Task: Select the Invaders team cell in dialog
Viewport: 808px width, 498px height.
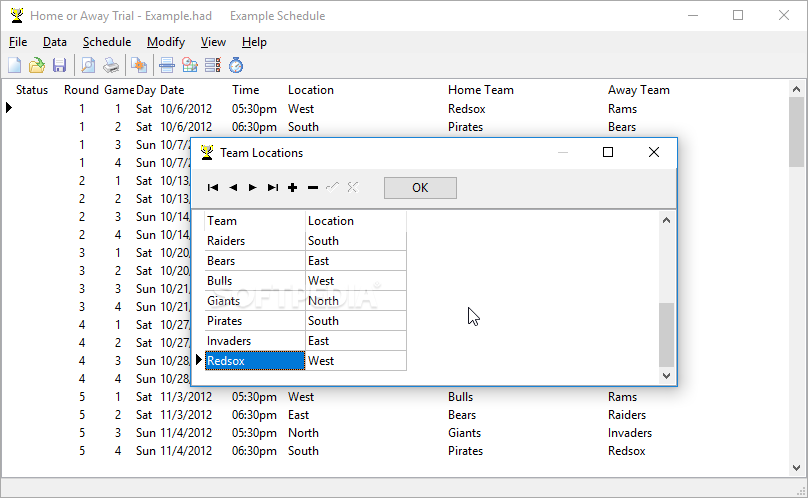Action: 255,341
